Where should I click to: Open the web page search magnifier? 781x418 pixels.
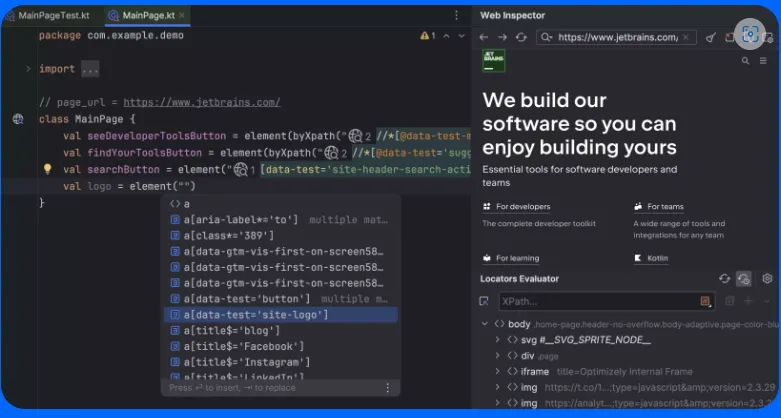tap(745, 61)
